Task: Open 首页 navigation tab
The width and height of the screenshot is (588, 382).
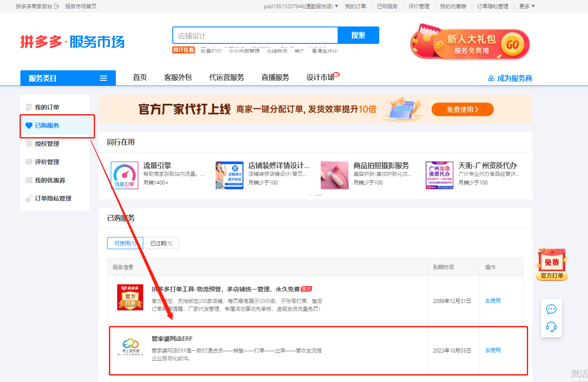Action: 140,77
